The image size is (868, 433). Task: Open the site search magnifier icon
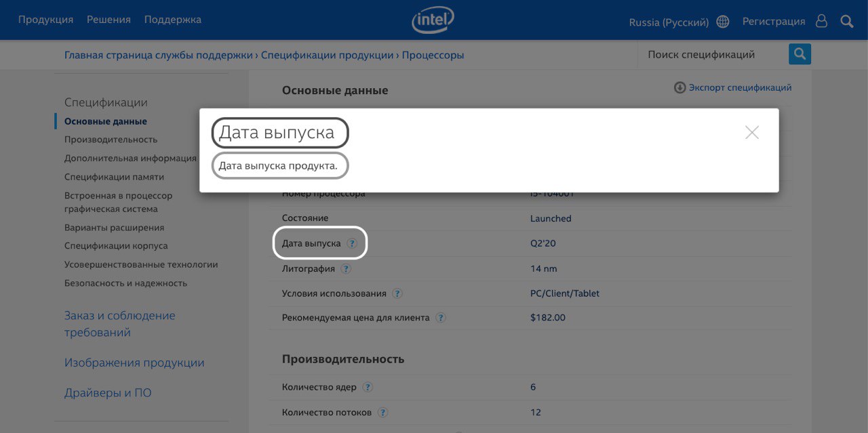point(846,21)
